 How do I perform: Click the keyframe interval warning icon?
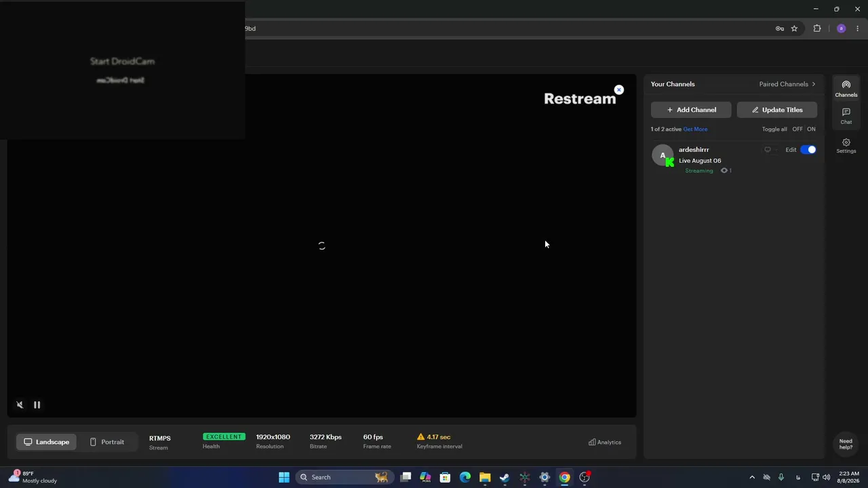(420, 437)
